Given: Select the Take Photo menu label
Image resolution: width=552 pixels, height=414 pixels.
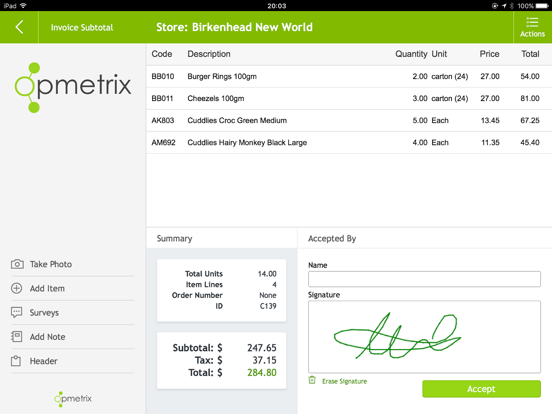Looking at the screenshot, I should [x=51, y=264].
